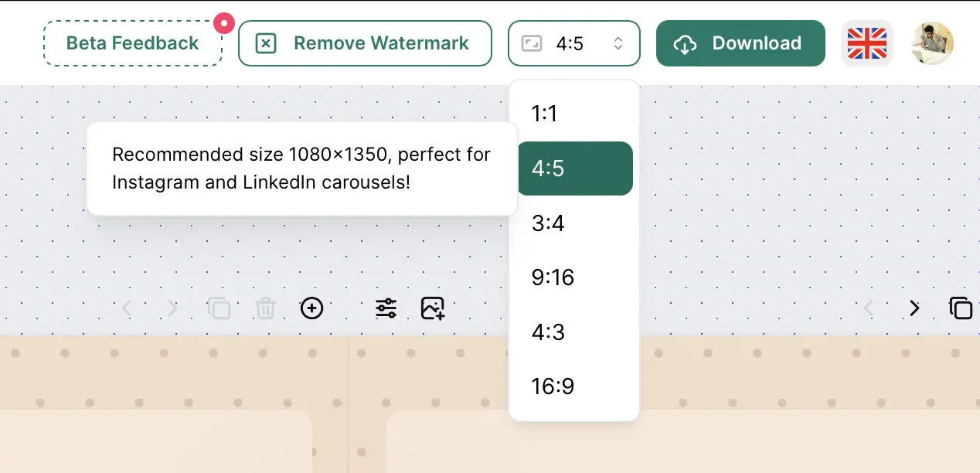Click the left chevron near the right side

tap(869, 308)
